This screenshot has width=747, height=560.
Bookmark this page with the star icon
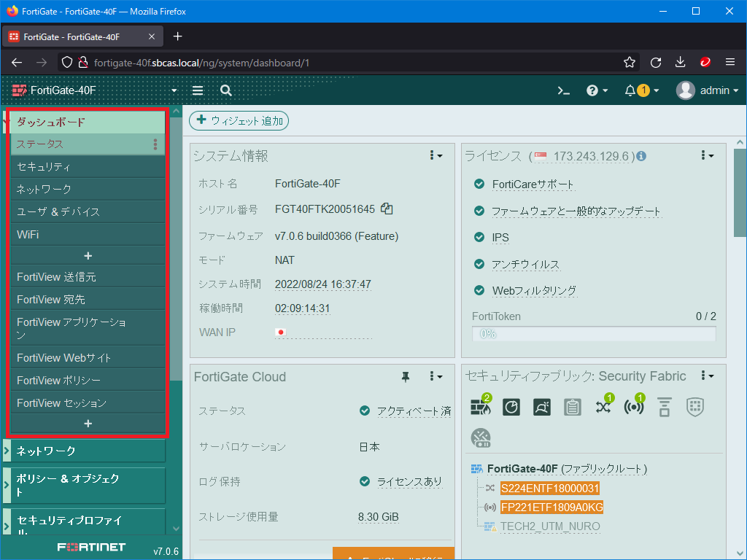(x=630, y=63)
